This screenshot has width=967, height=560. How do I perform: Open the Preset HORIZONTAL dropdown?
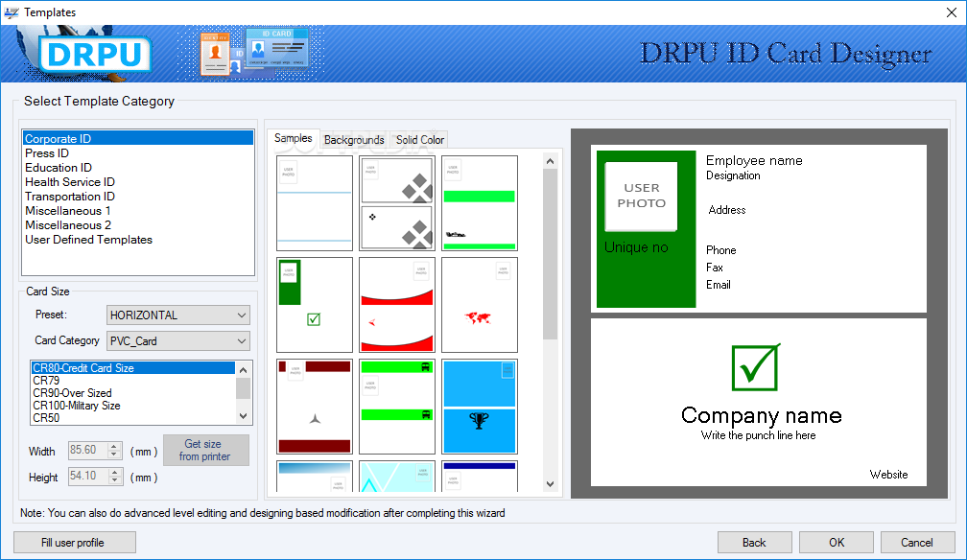[177, 315]
